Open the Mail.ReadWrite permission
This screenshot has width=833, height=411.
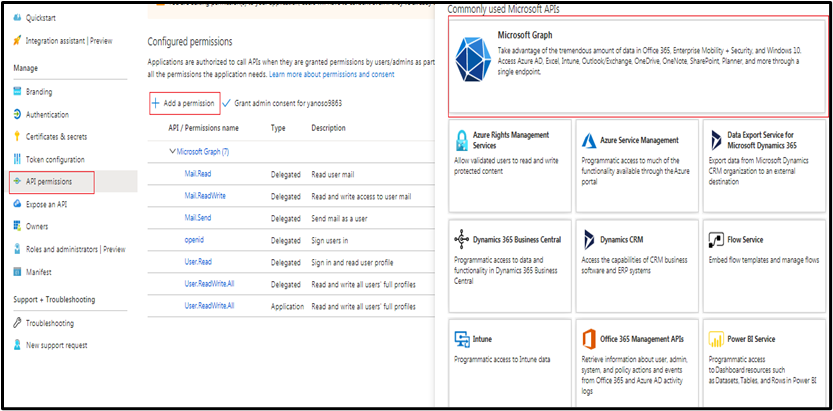click(x=205, y=195)
